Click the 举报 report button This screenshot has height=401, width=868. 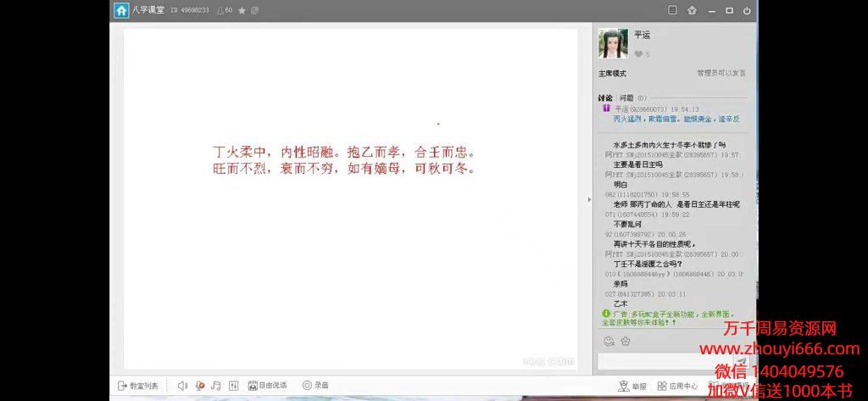pyautogui.click(x=632, y=387)
